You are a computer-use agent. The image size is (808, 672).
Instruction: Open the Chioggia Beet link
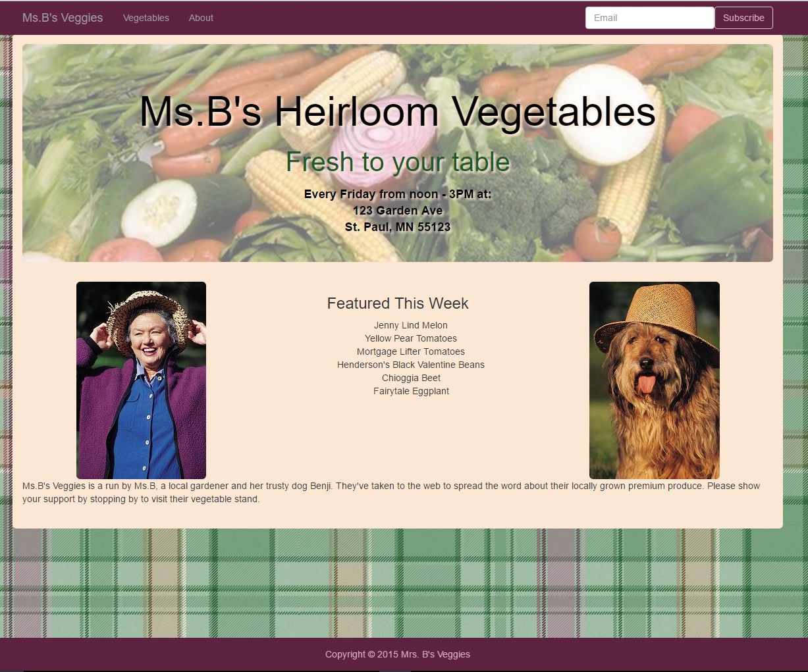(x=410, y=378)
